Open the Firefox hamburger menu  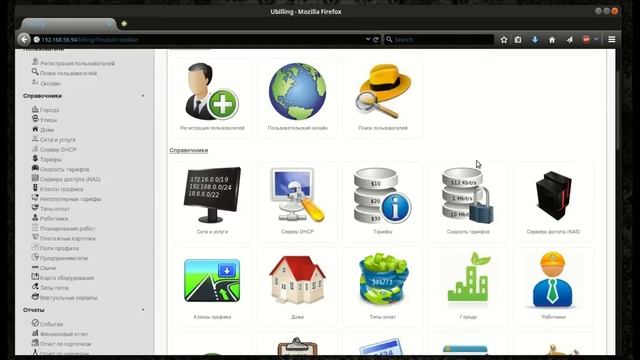[x=611, y=40]
